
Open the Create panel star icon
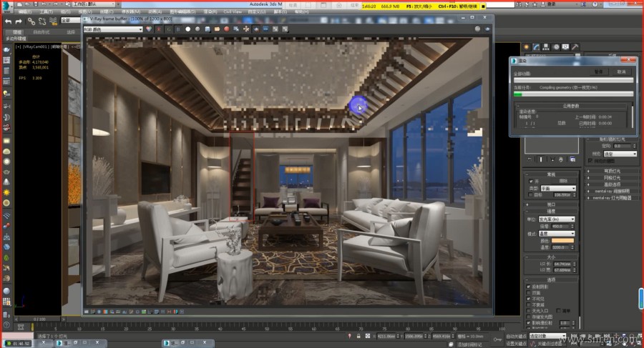pos(527,47)
